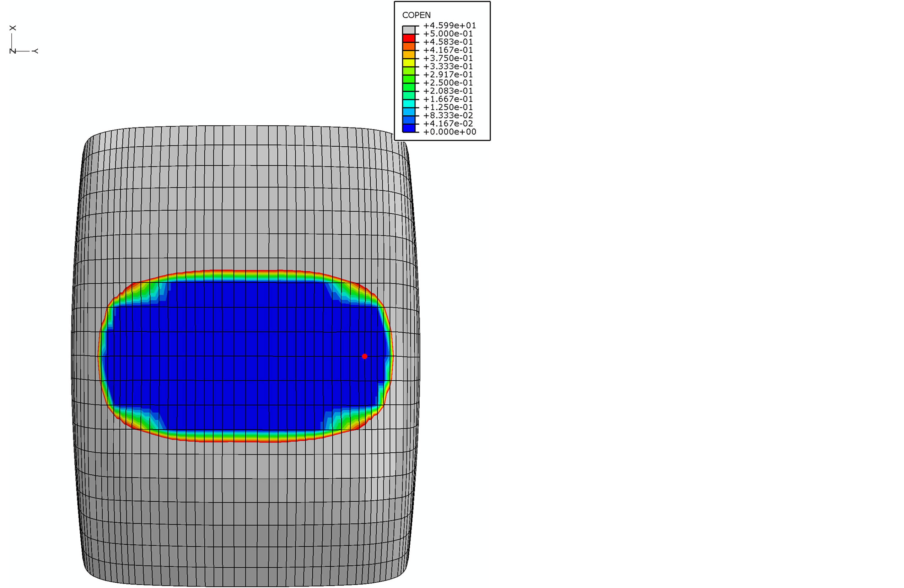The width and height of the screenshot is (904, 588).
Task: Select the dark blue swatch +0.000e+00
Action: pos(409,128)
